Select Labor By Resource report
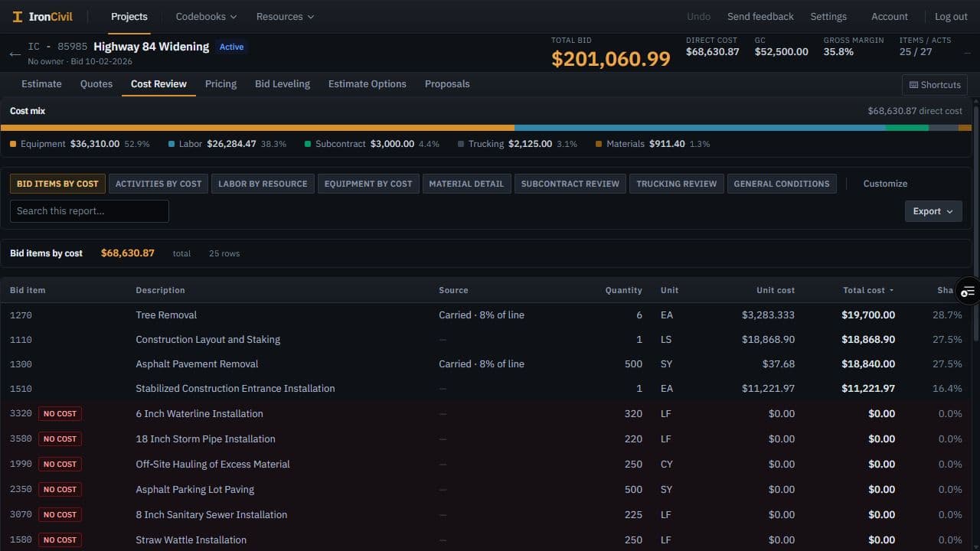 263,184
